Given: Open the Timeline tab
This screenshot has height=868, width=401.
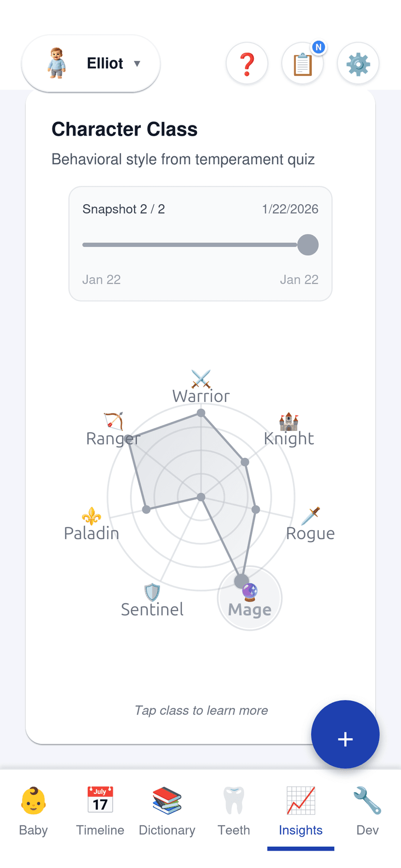Looking at the screenshot, I should 100,811.
